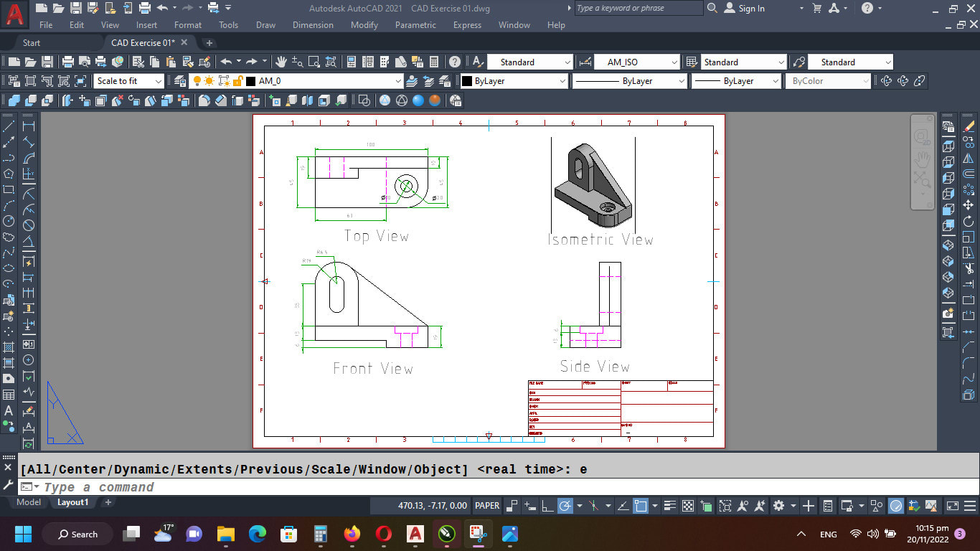Screen dimensions: 980x551
Task: Open the Parametric menu
Action: pyautogui.click(x=415, y=24)
